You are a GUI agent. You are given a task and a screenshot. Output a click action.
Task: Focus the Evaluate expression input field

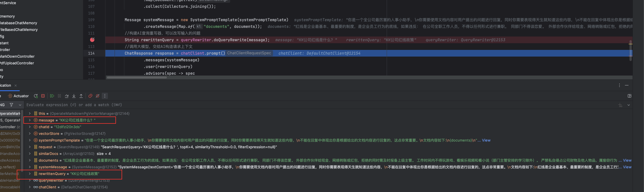click(321, 105)
